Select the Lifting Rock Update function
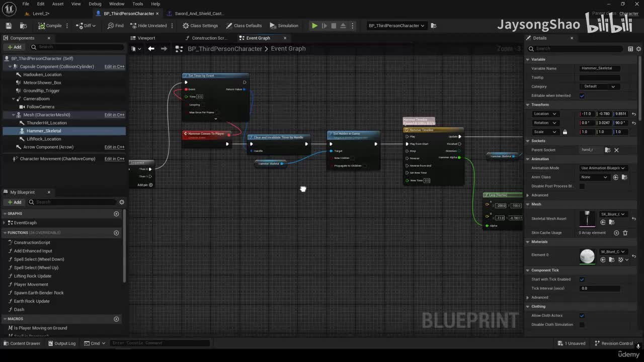This screenshot has width=644, height=362. click(33, 276)
